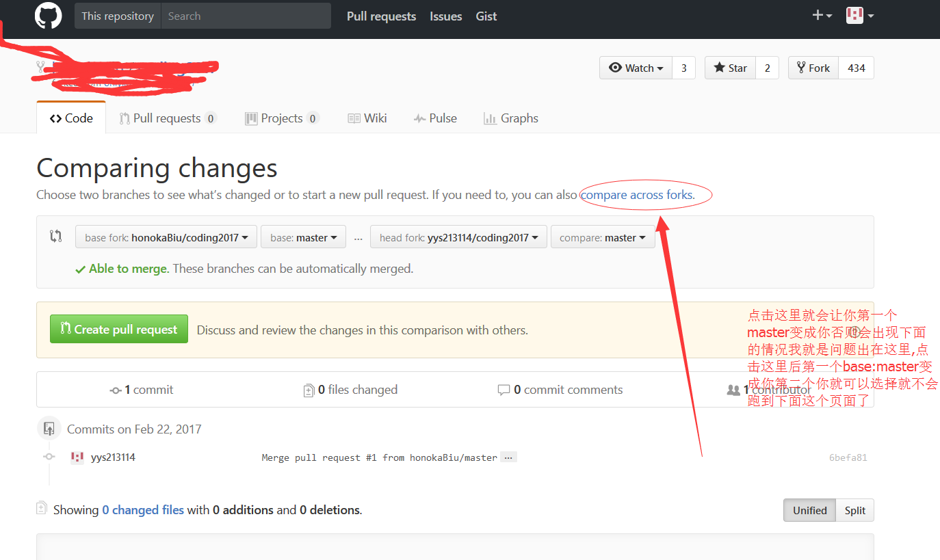Click the file diff icon beside '0 files changed'
This screenshot has width=940, height=560.
[x=309, y=390]
